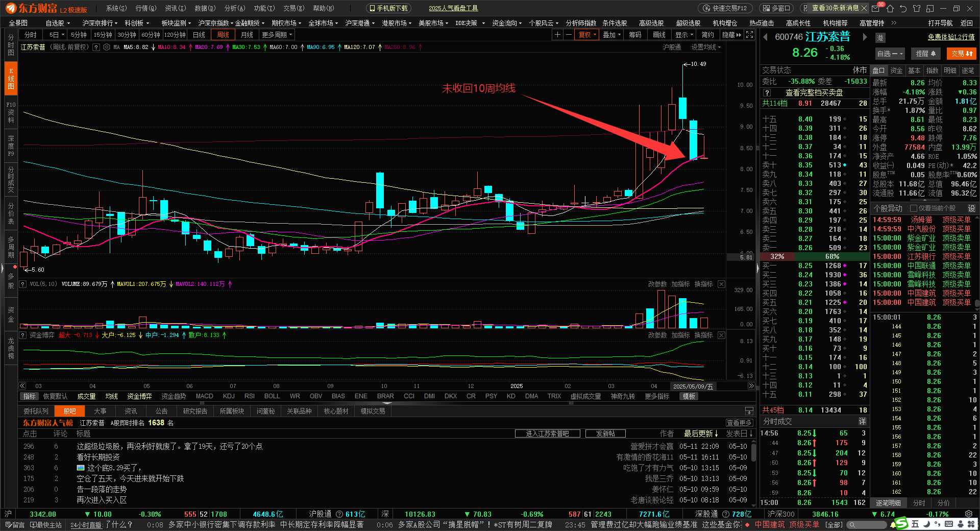Click the 港 badge next to stock name
980x531 pixels.
pyautogui.click(x=880, y=38)
